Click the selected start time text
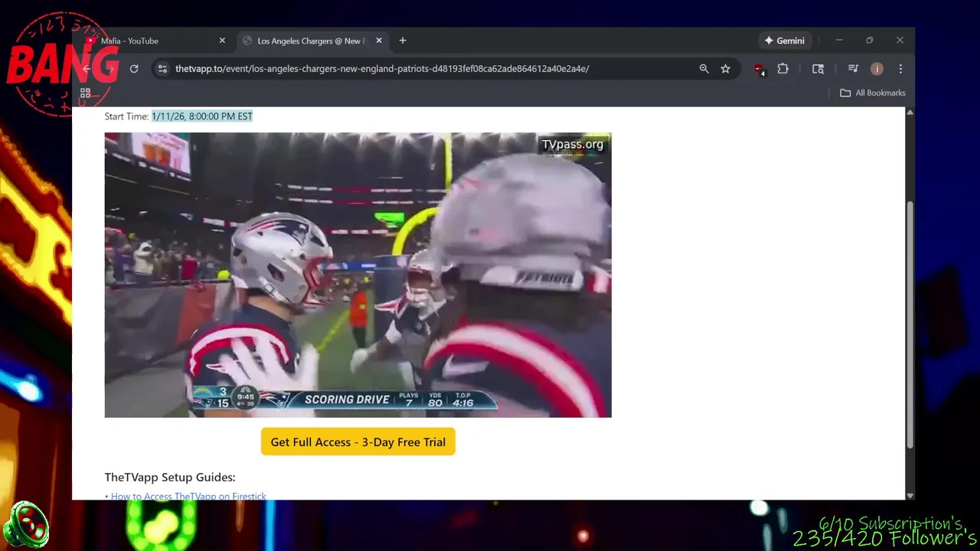This screenshot has height=551, width=980. click(202, 116)
